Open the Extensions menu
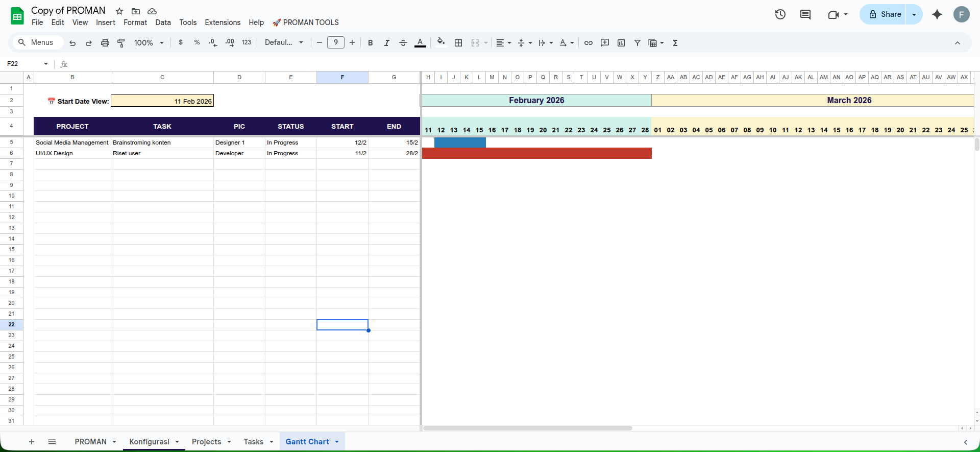The width and height of the screenshot is (980, 452). point(223,22)
